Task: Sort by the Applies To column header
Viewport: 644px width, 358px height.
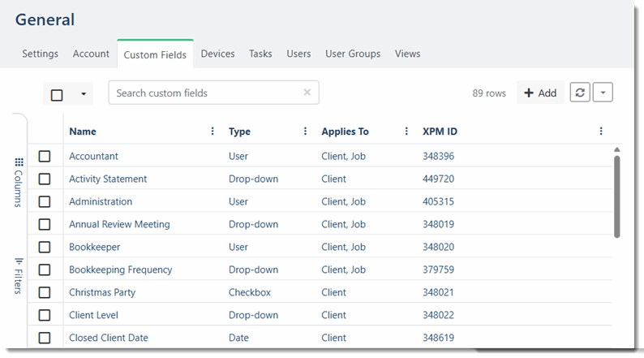Action: (x=345, y=132)
